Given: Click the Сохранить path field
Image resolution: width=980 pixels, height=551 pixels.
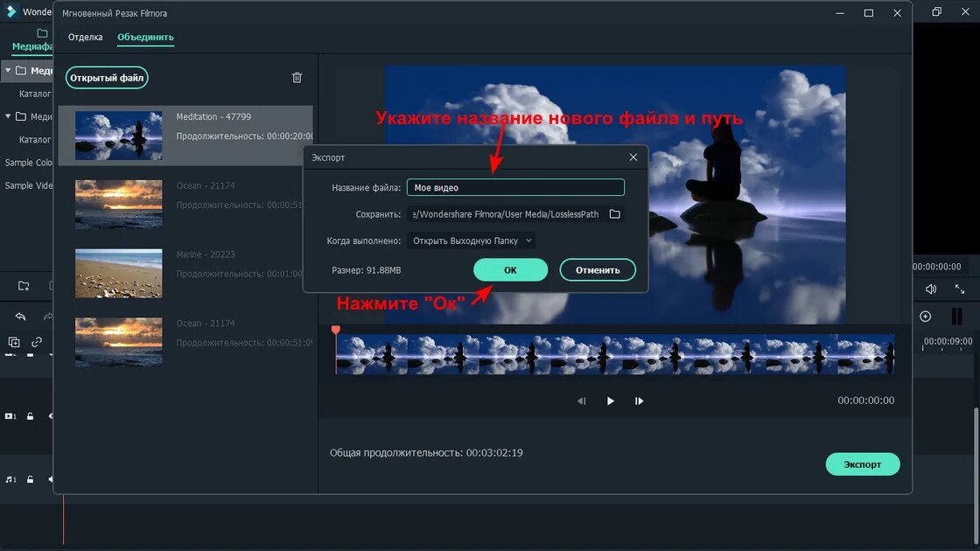Looking at the screenshot, I should [506, 214].
